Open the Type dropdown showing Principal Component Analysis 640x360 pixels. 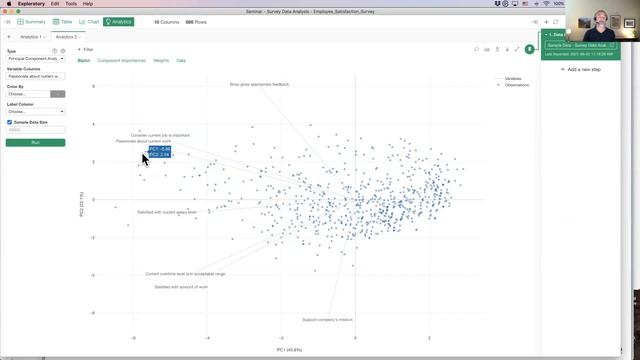(x=36, y=59)
